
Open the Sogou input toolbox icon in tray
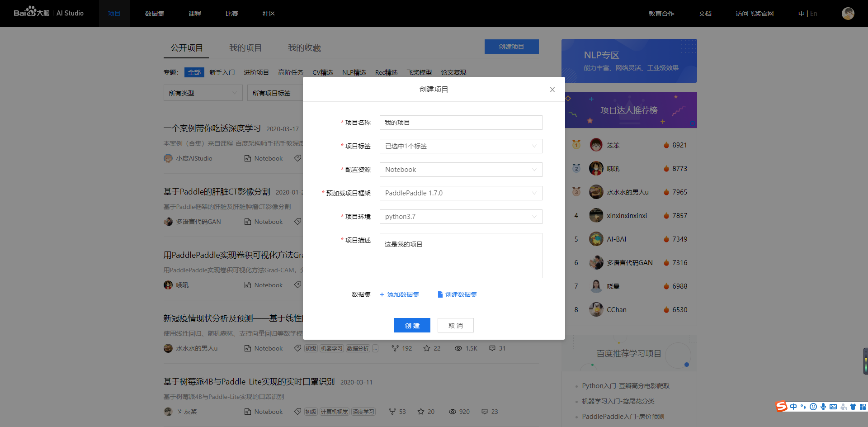[862, 407]
